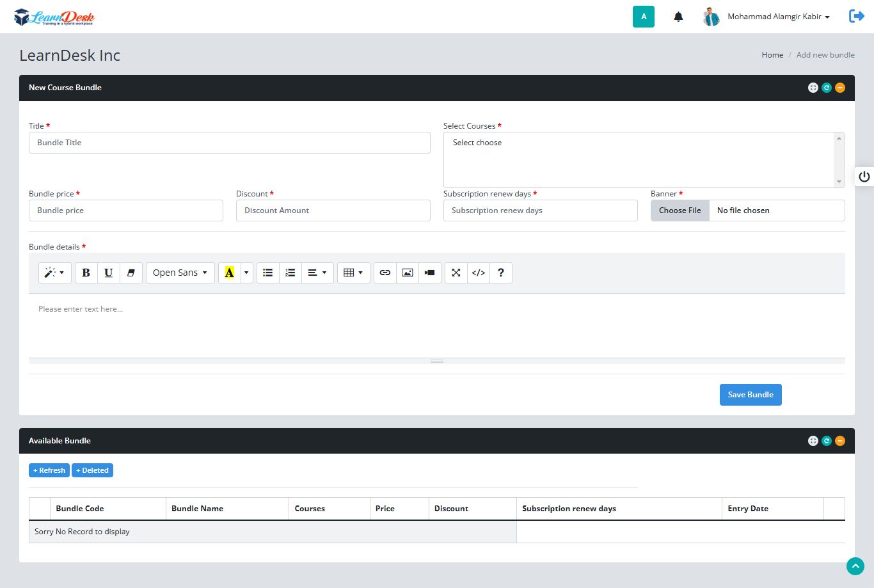Click the Price column header
Viewport: 874px width, 588px height.
[399, 509]
